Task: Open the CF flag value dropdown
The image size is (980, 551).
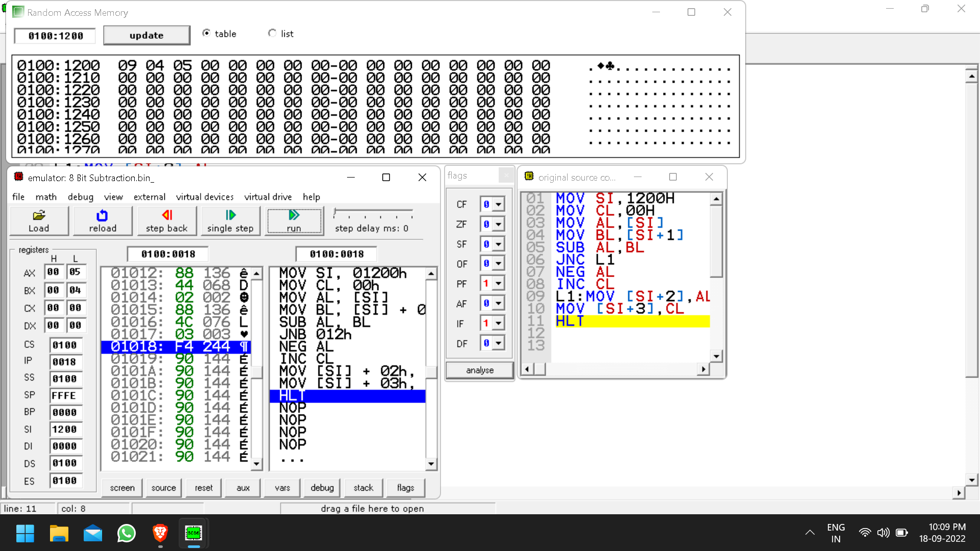Action: pos(498,204)
